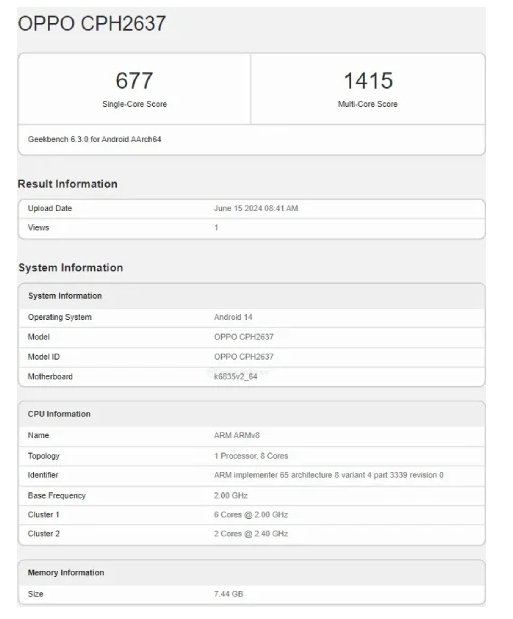Image resolution: width=513 pixels, height=619 pixels.
Task: Click the Multi-Core Score label
Action: pos(368,104)
